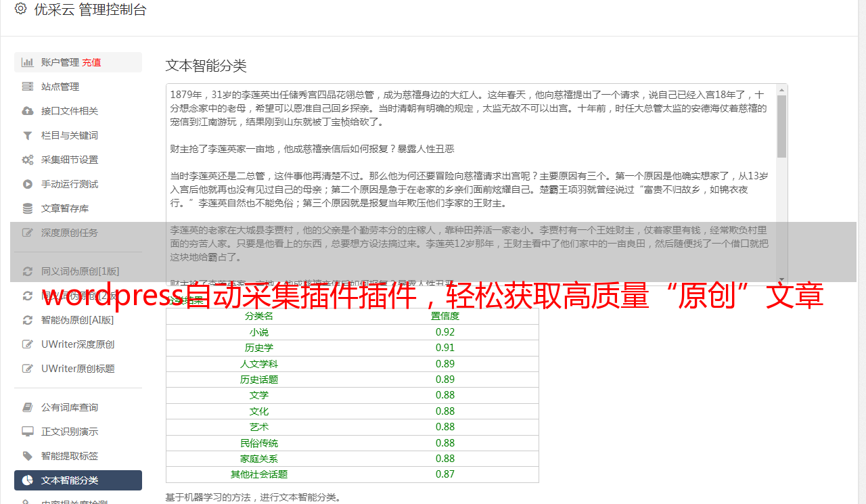Viewport: 866px width, 504px height.
Task: Select the 艺术 category cell
Action: pyautogui.click(x=259, y=427)
